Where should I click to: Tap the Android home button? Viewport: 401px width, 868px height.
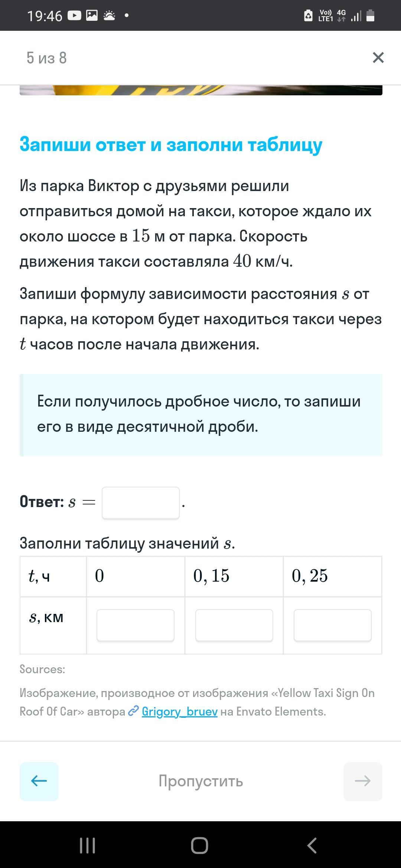(x=199, y=846)
